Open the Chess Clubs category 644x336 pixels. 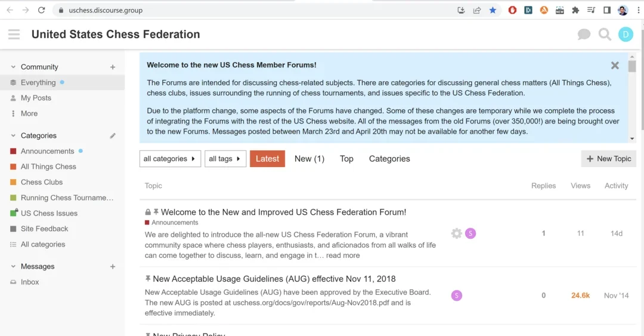[x=41, y=182]
